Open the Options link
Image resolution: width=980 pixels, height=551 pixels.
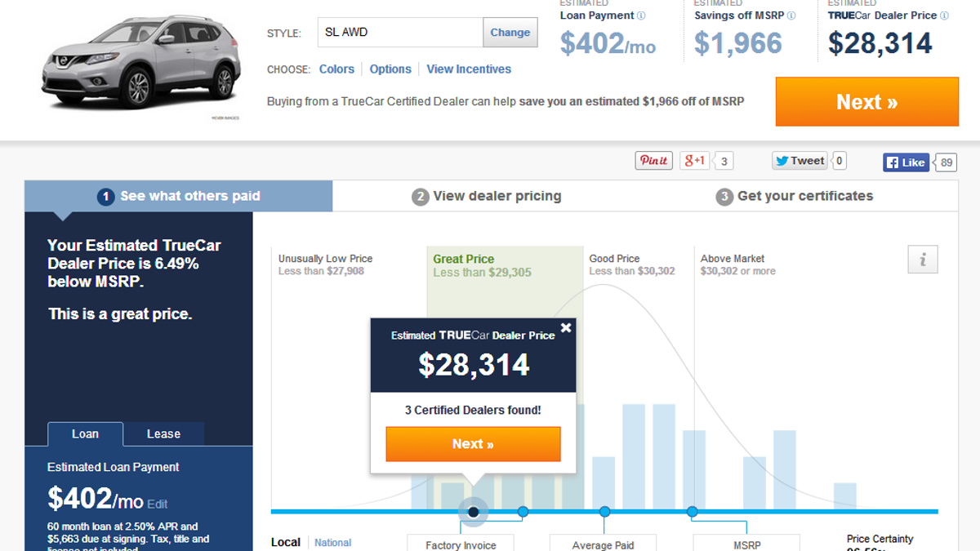coord(390,69)
